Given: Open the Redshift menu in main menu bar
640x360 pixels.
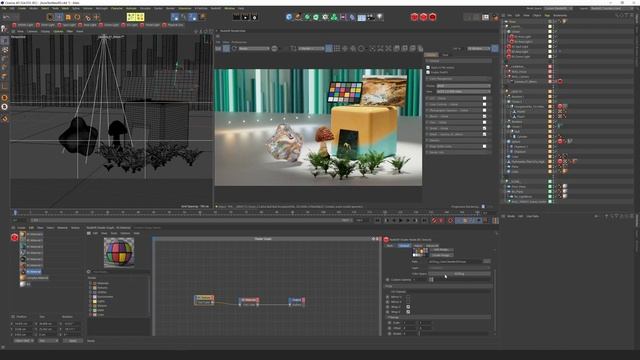Looking at the screenshot, I should pos(216,8).
